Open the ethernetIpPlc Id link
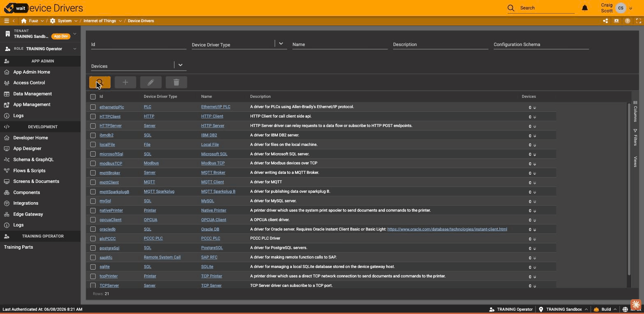This screenshot has height=314, width=644. tap(112, 107)
